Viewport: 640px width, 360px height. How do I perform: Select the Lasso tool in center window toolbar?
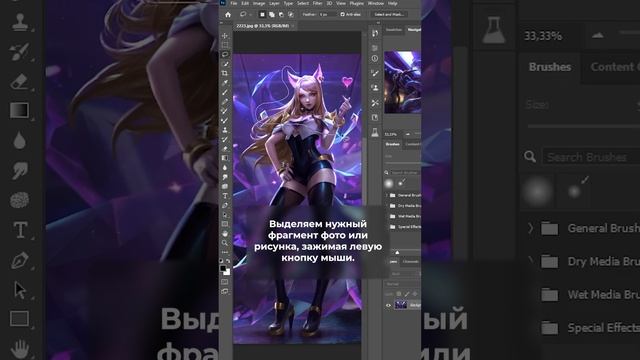click(225, 54)
